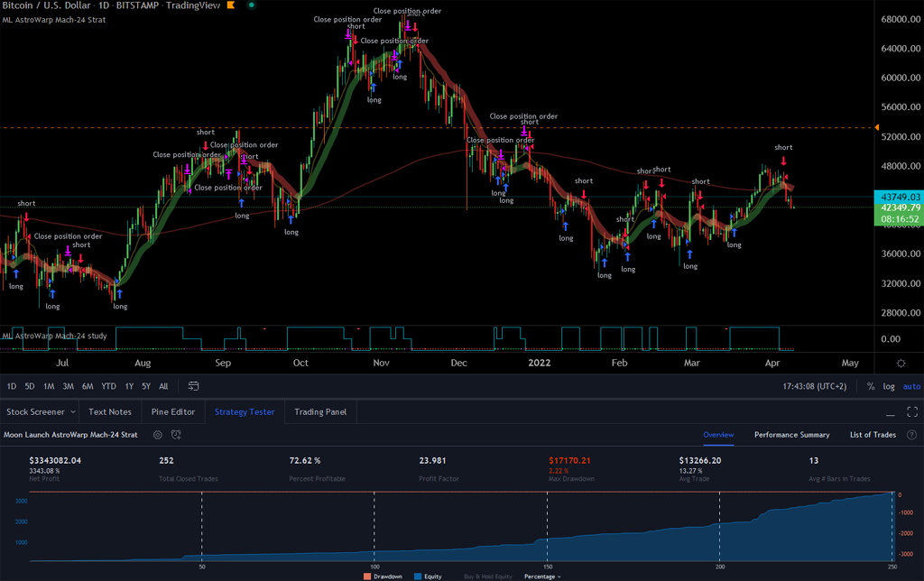Viewport: 924px width, 581px height.
Task: Click the strategy alert clock icon
Action: coord(176,435)
